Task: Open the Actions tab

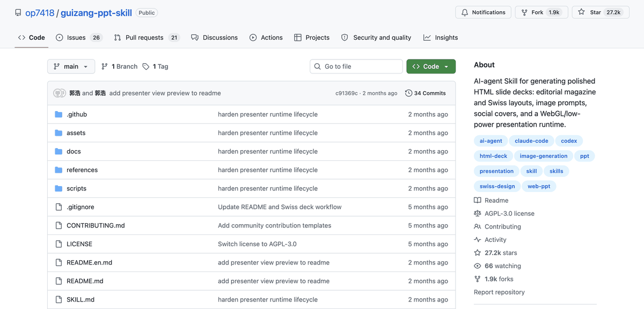Action: pos(266,38)
